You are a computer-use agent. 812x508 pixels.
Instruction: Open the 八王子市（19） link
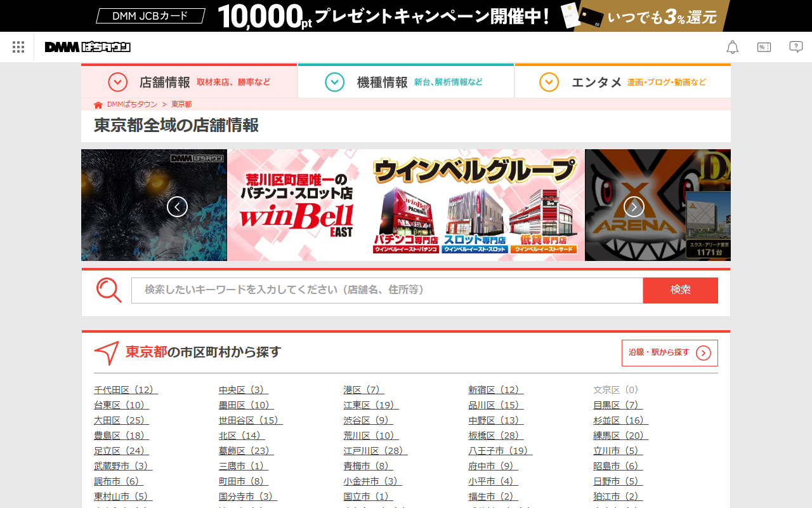(501, 451)
